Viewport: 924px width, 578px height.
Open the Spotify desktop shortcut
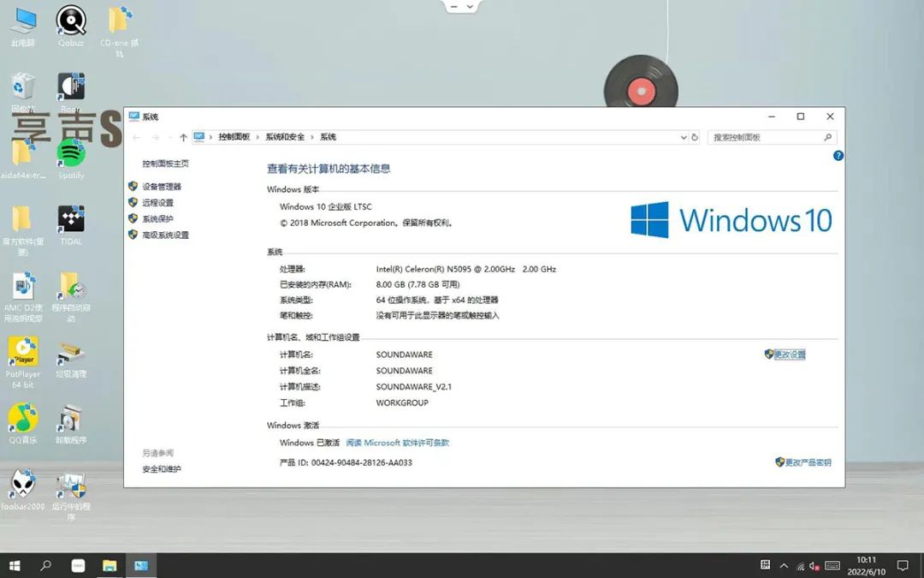pos(71,156)
